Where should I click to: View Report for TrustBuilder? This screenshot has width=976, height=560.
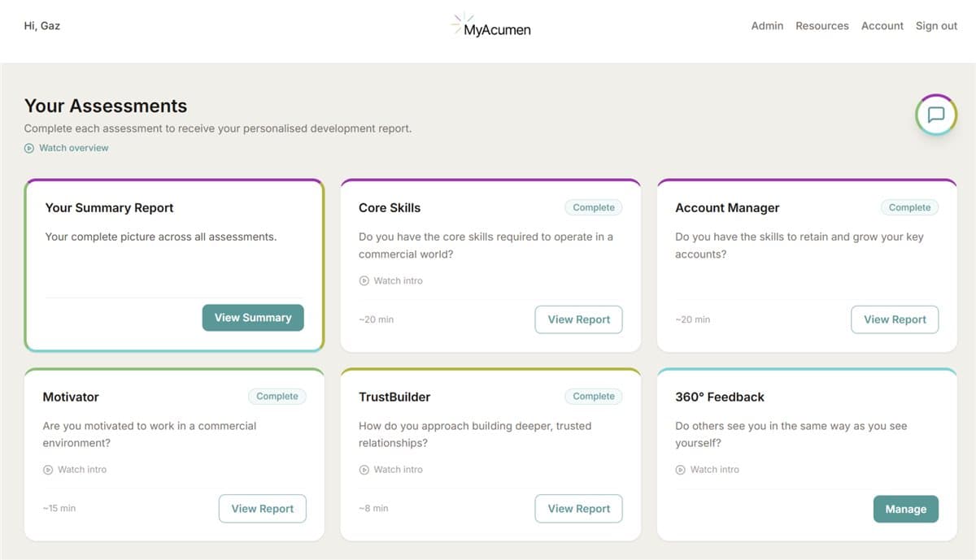coord(578,508)
